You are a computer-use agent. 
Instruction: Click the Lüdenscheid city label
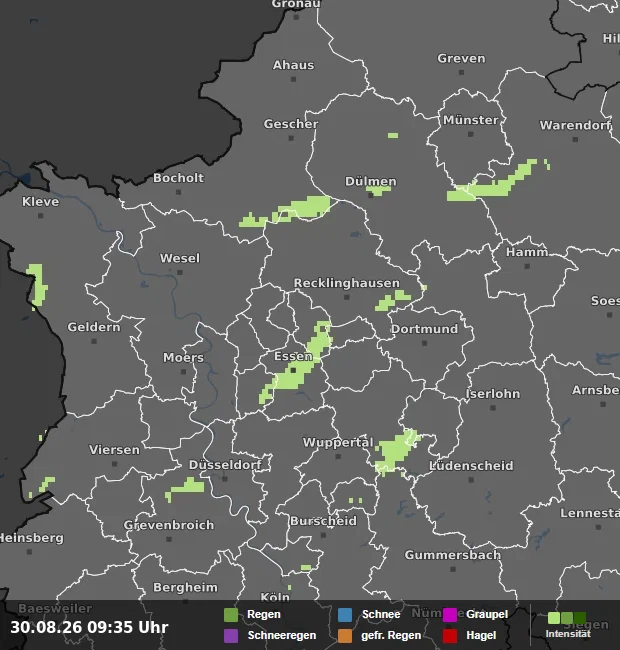[x=471, y=466]
